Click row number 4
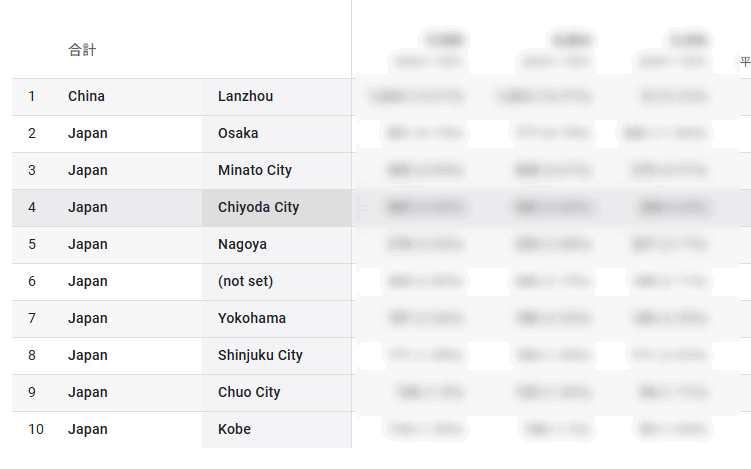751x469 pixels. 32,208
